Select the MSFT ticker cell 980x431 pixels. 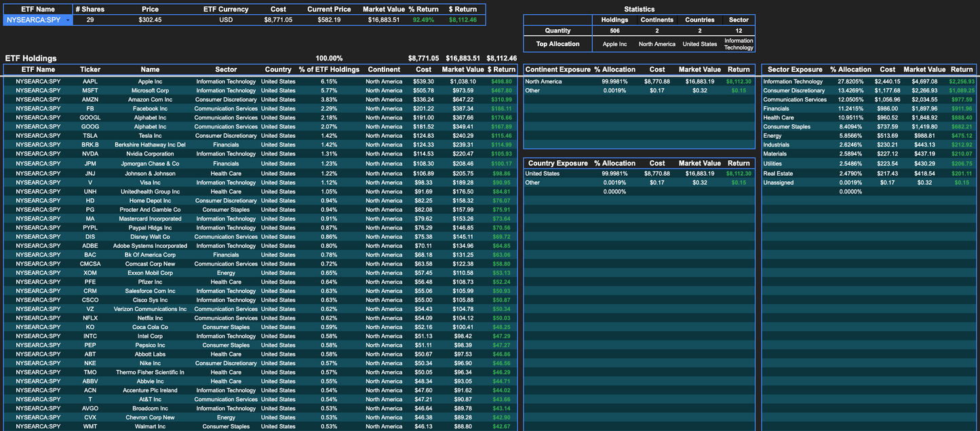(90, 90)
